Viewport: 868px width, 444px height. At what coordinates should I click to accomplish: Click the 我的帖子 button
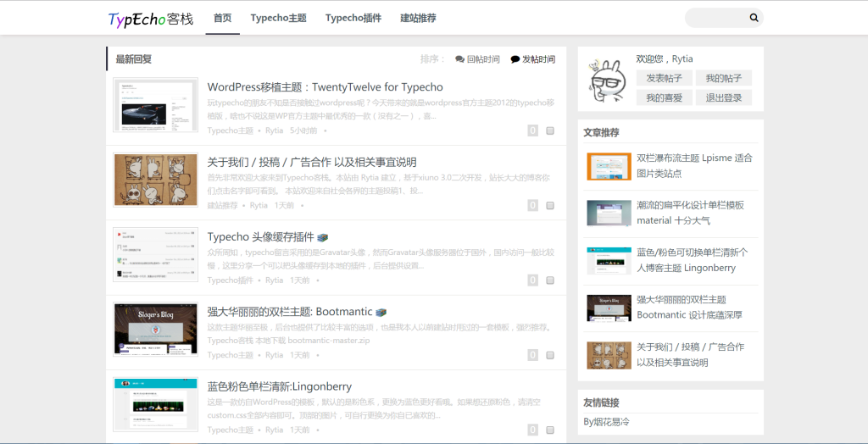(724, 78)
